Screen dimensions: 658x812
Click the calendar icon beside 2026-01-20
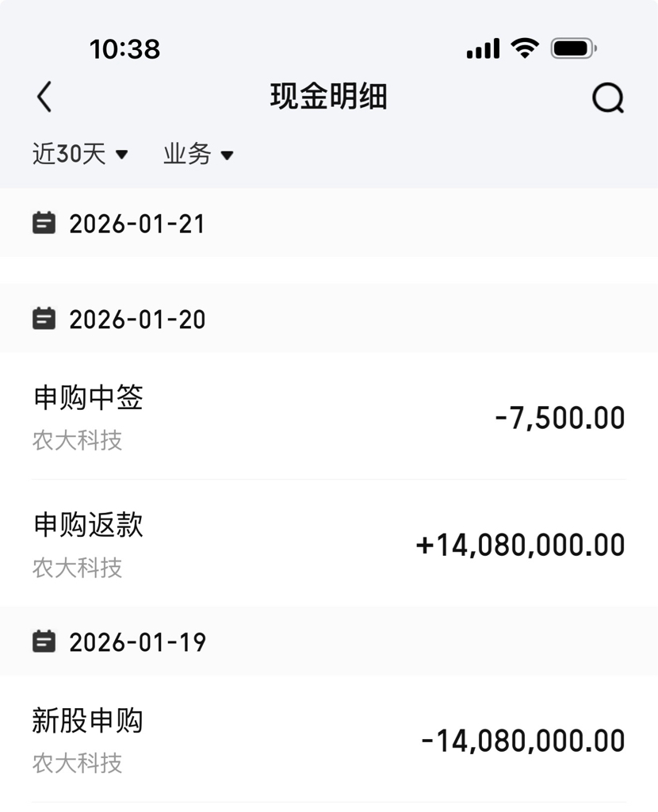(44, 319)
